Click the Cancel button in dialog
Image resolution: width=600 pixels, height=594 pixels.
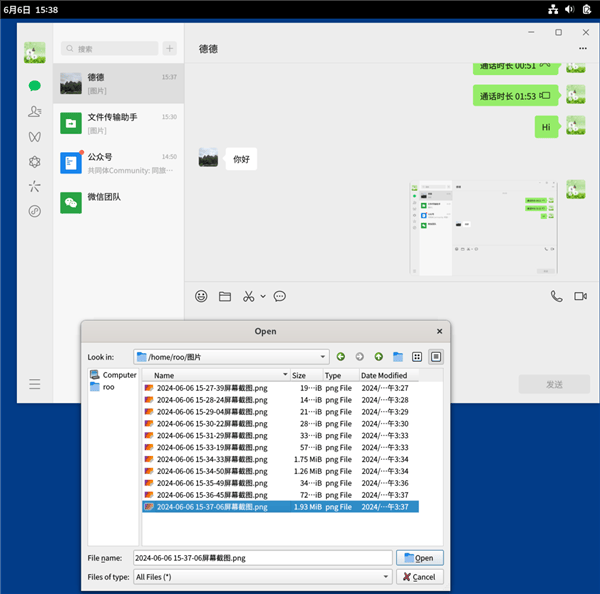(x=420, y=577)
